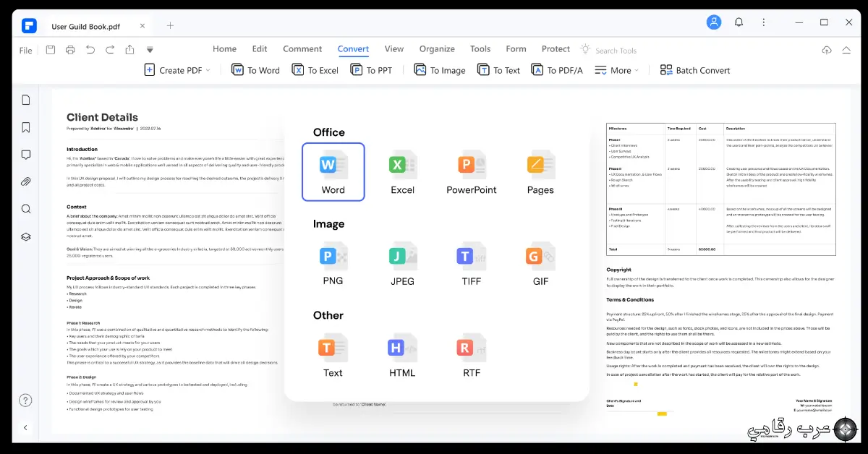The height and width of the screenshot is (454, 868).
Task: Click the save icon in quick toolbar
Action: pyautogui.click(x=51, y=50)
